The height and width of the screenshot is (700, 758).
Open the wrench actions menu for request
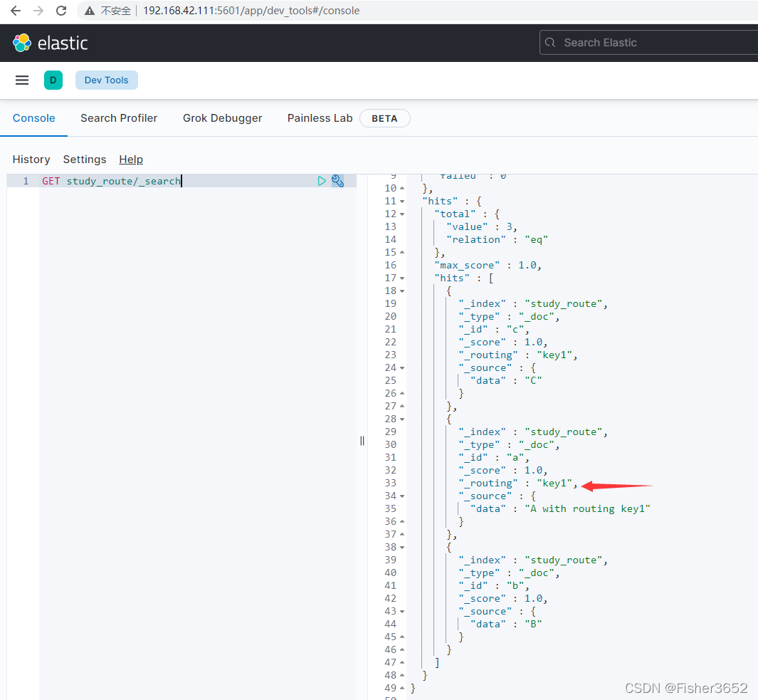[337, 181]
